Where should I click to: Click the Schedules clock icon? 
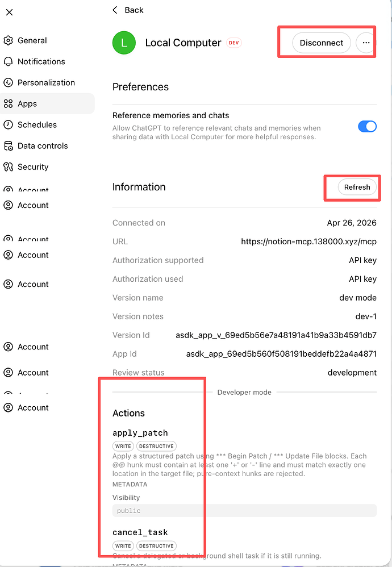9,125
